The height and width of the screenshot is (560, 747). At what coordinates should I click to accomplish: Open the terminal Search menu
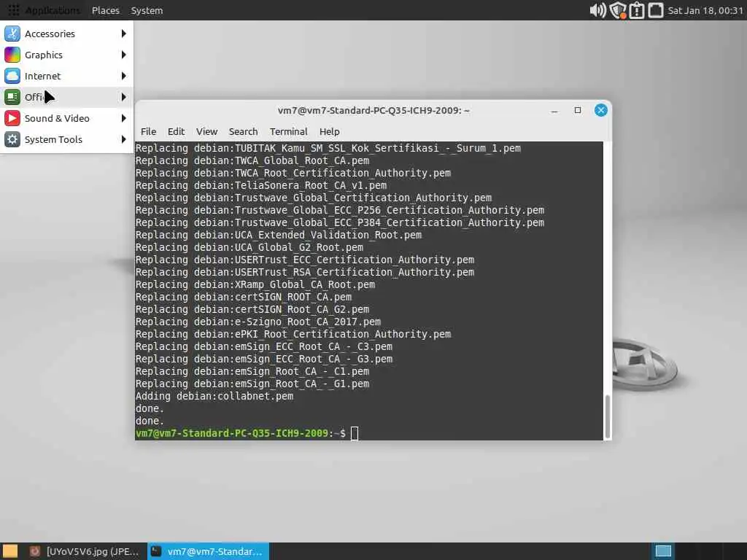click(243, 131)
